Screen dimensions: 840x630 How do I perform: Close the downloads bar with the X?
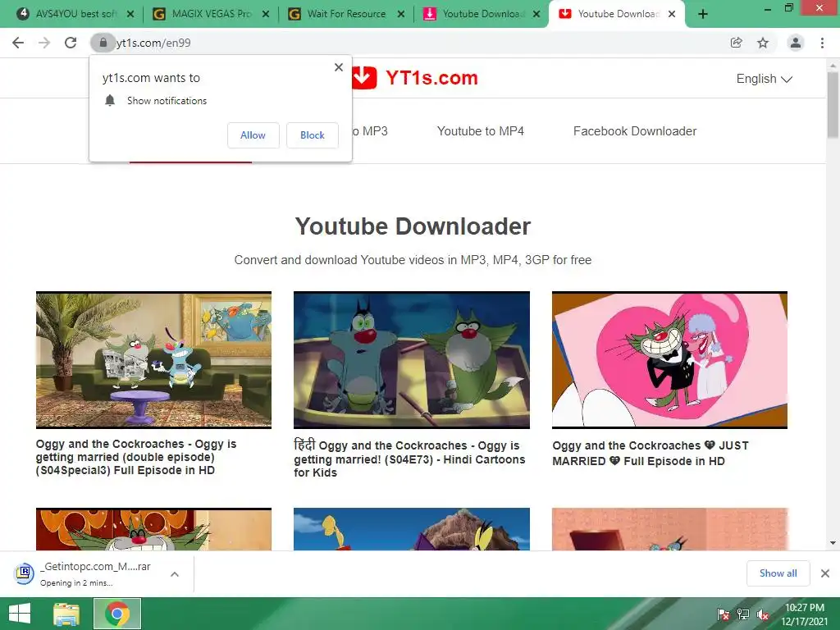825,573
